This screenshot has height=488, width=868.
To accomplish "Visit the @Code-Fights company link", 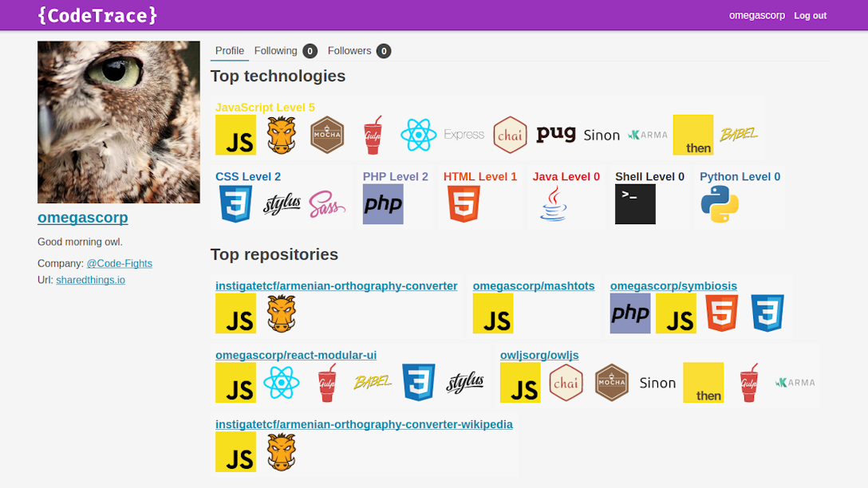I will point(118,263).
